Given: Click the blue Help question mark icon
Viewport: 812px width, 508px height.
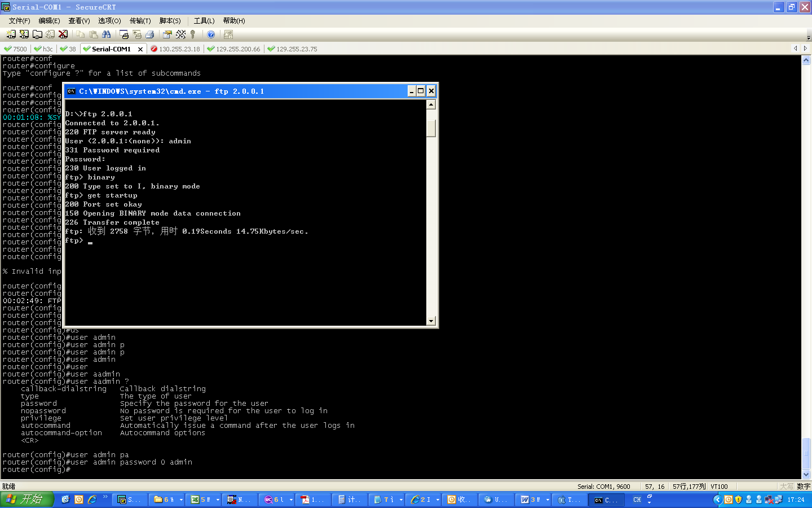Looking at the screenshot, I should pyautogui.click(x=211, y=34).
